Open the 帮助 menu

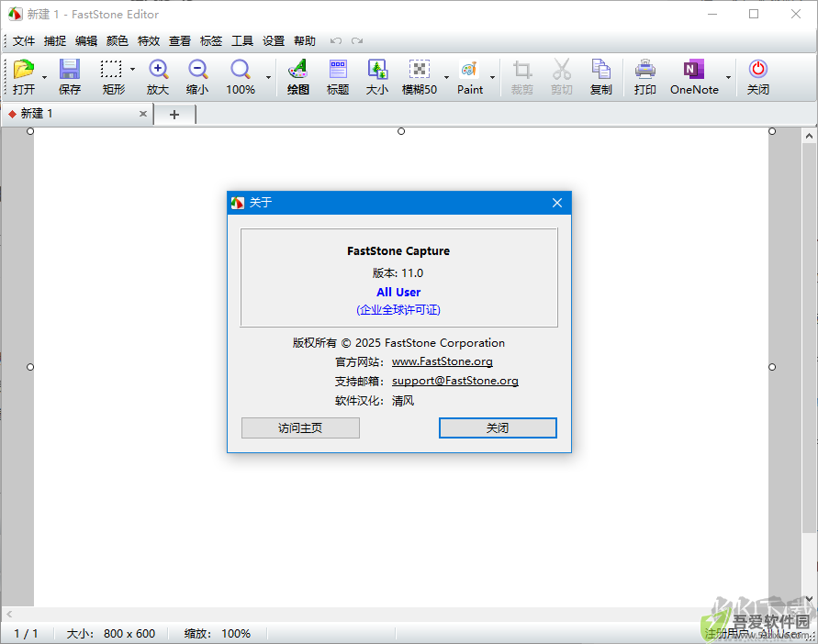pos(305,40)
